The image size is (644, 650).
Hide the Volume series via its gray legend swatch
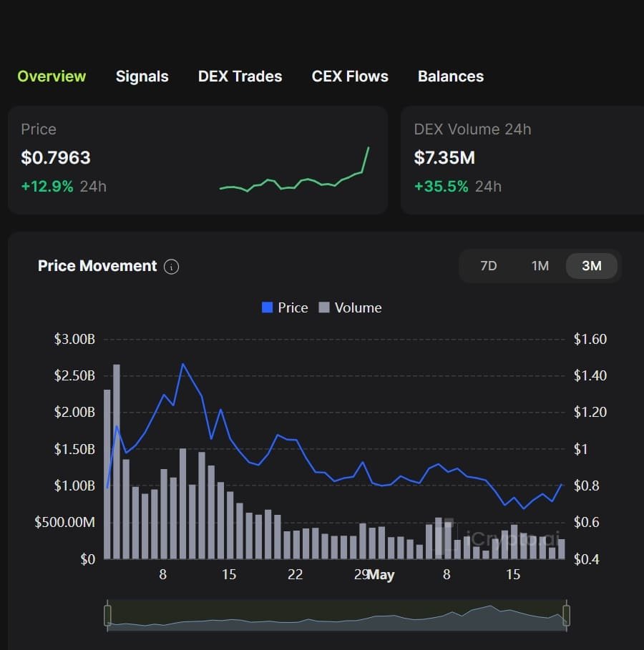click(326, 307)
